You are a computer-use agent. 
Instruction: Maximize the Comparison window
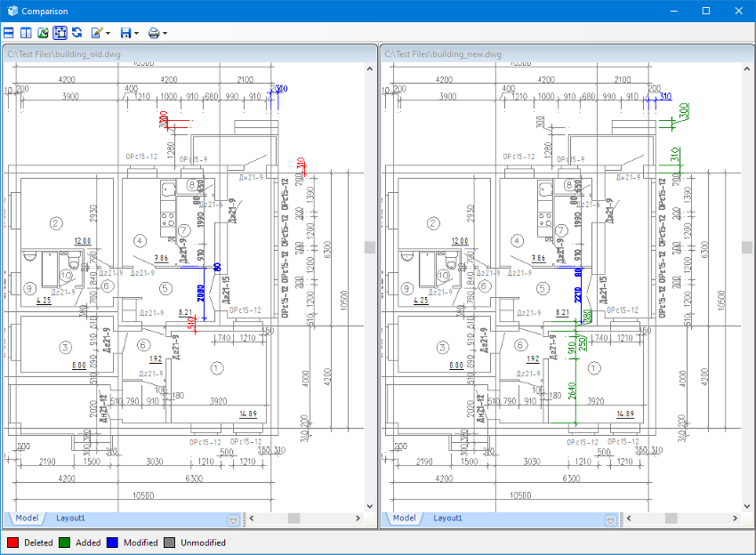click(706, 11)
